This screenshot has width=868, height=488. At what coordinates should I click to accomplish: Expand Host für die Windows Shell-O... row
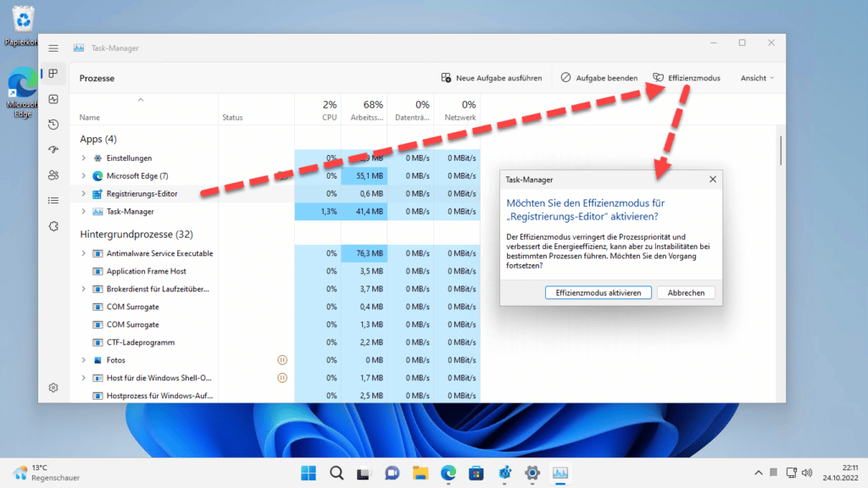pos(84,378)
